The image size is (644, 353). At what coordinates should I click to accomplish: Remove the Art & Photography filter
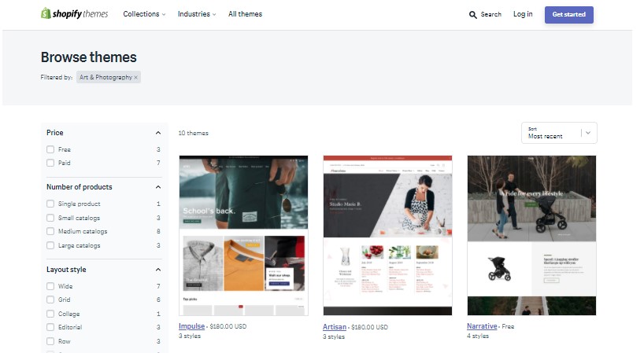coord(136,77)
